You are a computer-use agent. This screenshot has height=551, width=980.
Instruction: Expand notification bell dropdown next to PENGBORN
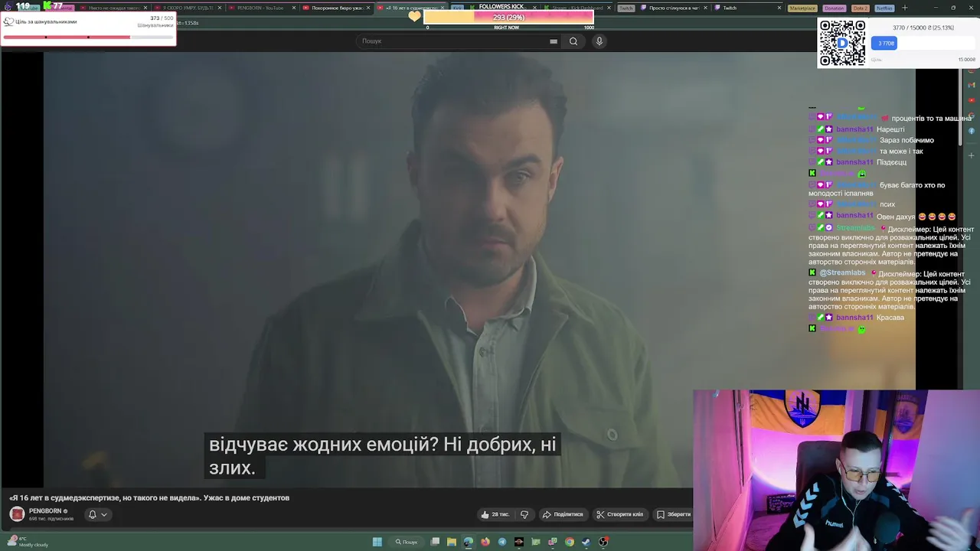[97, 514]
